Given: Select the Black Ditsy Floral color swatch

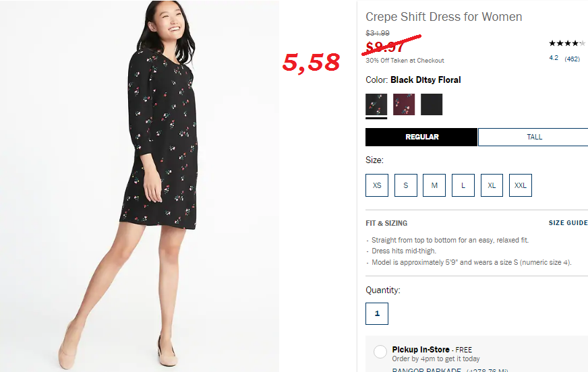Looking at the screenshot, I should (x=376, y=104).
